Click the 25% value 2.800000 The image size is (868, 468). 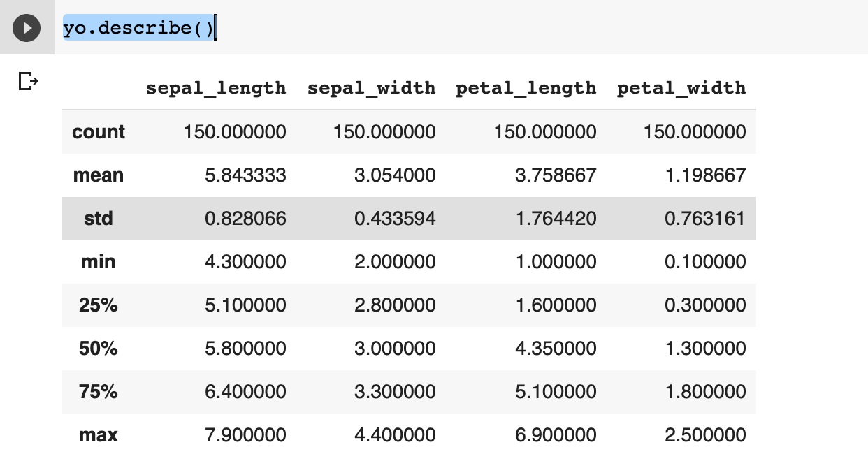(395, 305)
